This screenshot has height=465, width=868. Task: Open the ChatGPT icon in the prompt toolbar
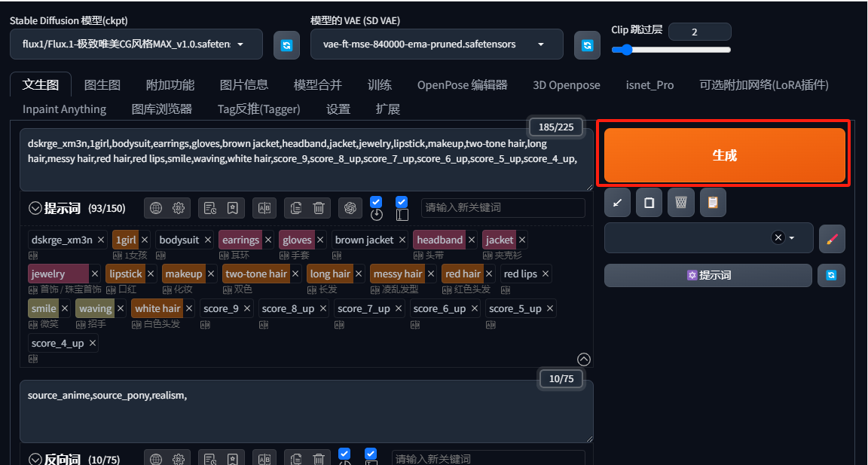(350, 208)
